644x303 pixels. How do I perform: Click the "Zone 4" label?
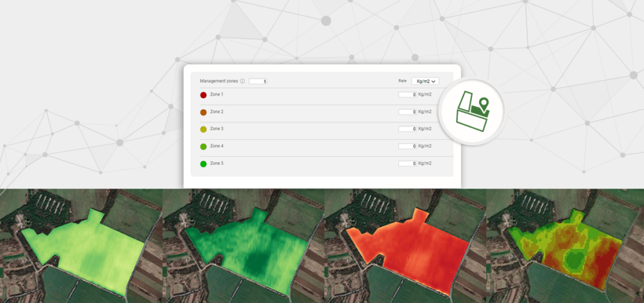pos(216,146)
